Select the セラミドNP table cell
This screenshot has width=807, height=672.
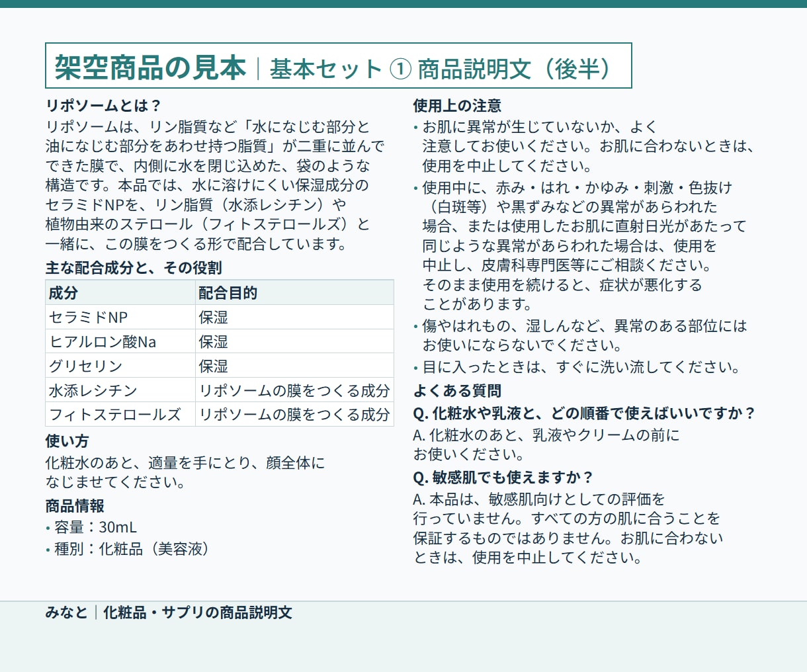120,317
